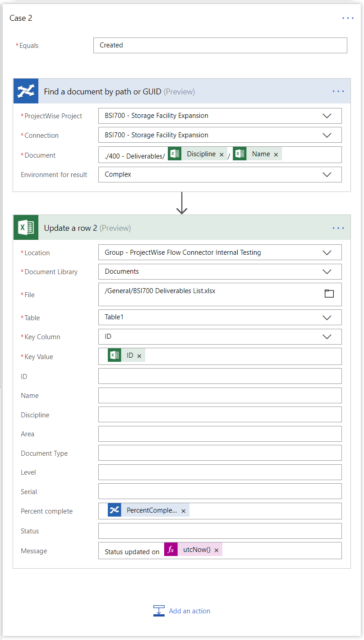Click the Excel icon on the ID token
The width and height of the screenshot is (364, 640).
click(115, 355)
